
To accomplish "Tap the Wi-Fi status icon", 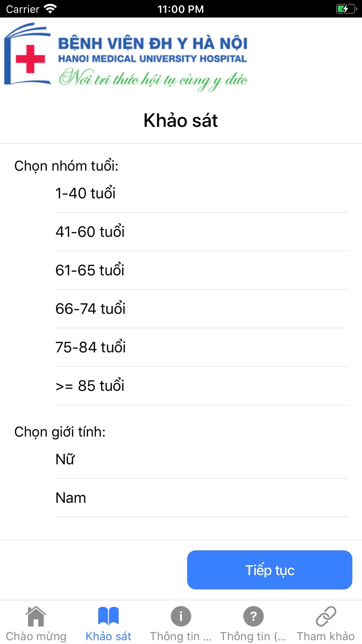I will pos(50,9).
